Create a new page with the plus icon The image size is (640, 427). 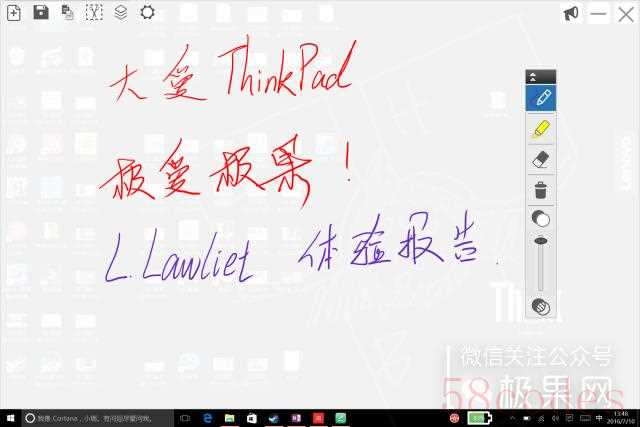point(14,12)
